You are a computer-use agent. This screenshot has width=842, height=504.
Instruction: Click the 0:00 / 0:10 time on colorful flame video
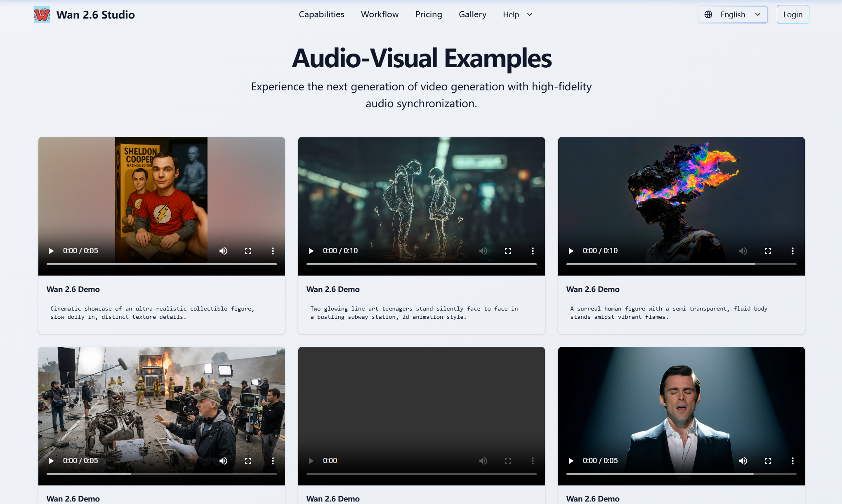pyautogui.click(x=600, y=251)
